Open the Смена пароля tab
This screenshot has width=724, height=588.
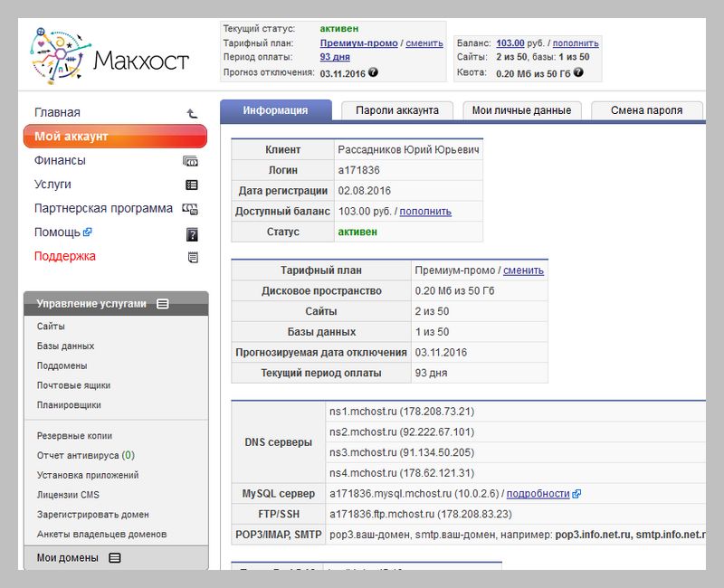click(x=646, y=110)
